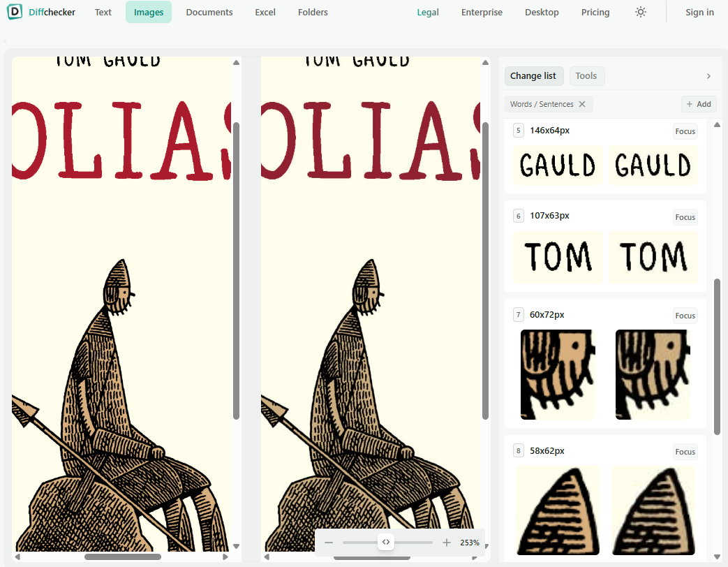Open the Images comparison tab
This screenshot has width=728, height=567.
point(149,12)
